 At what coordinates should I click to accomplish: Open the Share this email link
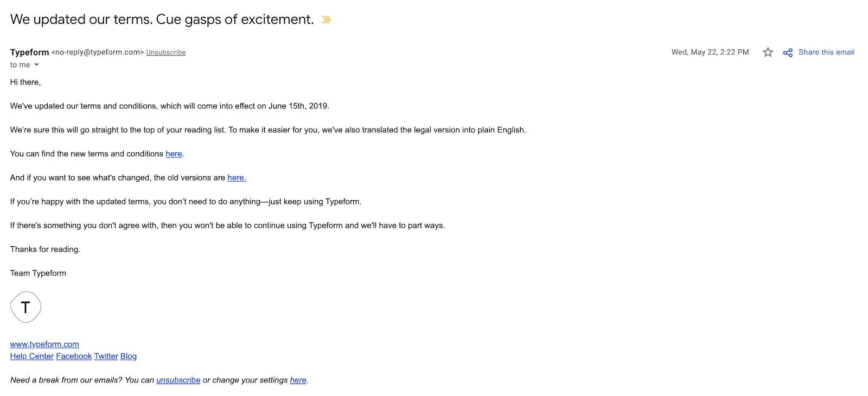point(826,52)
